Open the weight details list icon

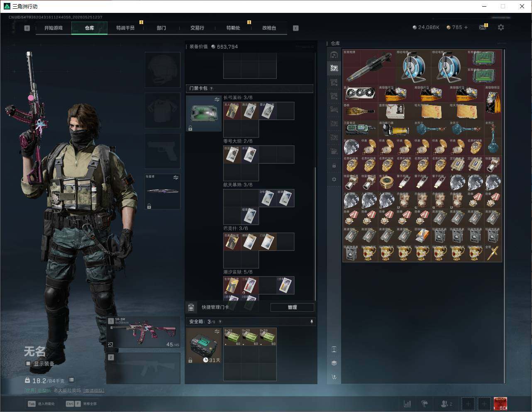coord(71,380)
